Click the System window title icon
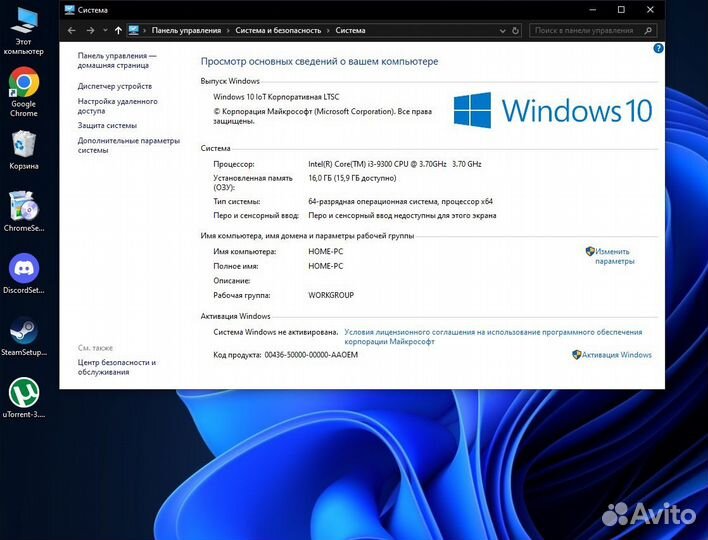 [69, 9]
